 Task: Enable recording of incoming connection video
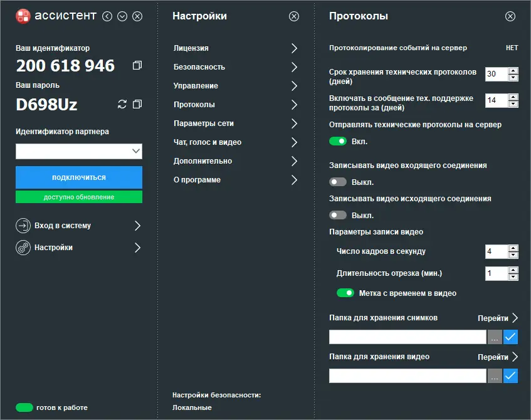pos(338,182)
